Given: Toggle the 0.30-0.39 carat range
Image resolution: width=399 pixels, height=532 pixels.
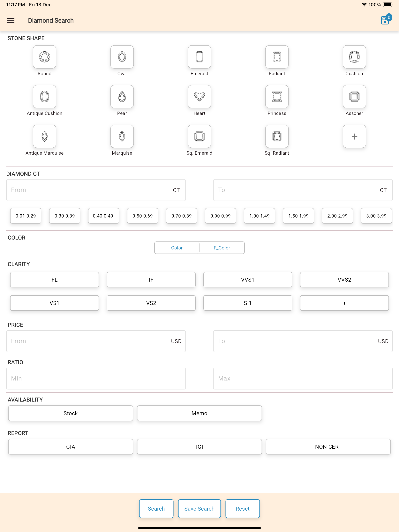Looking at the screenshot, I should tap(65, 216).
